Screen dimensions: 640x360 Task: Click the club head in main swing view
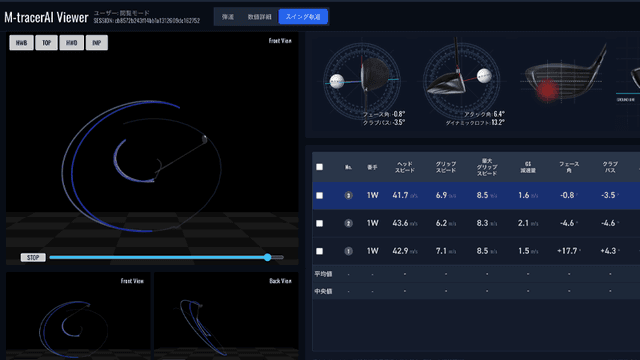(x=204, y=139)
